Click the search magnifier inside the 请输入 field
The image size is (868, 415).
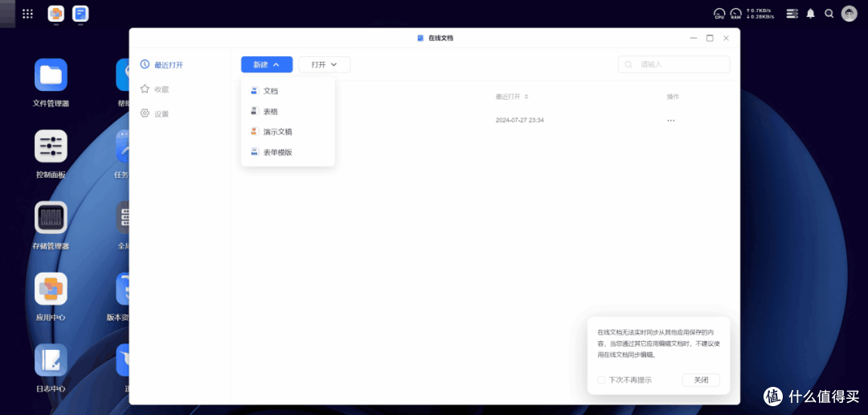(628, 64)
